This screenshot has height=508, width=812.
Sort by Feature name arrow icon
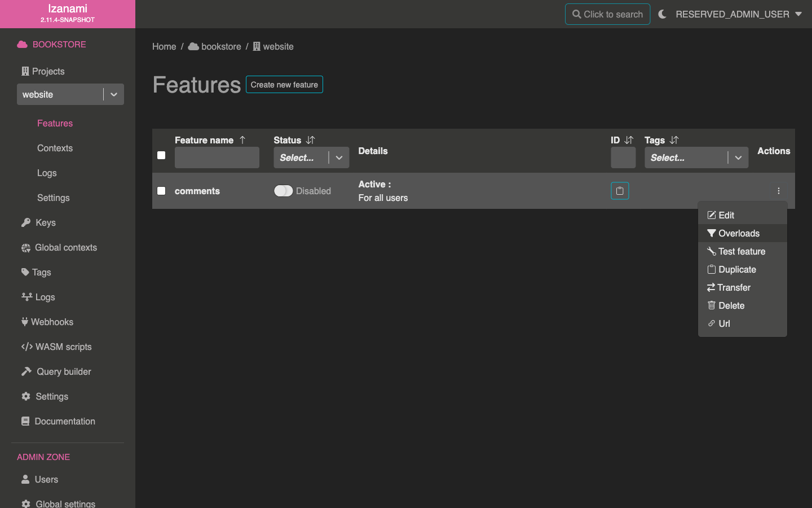point(242,140)
